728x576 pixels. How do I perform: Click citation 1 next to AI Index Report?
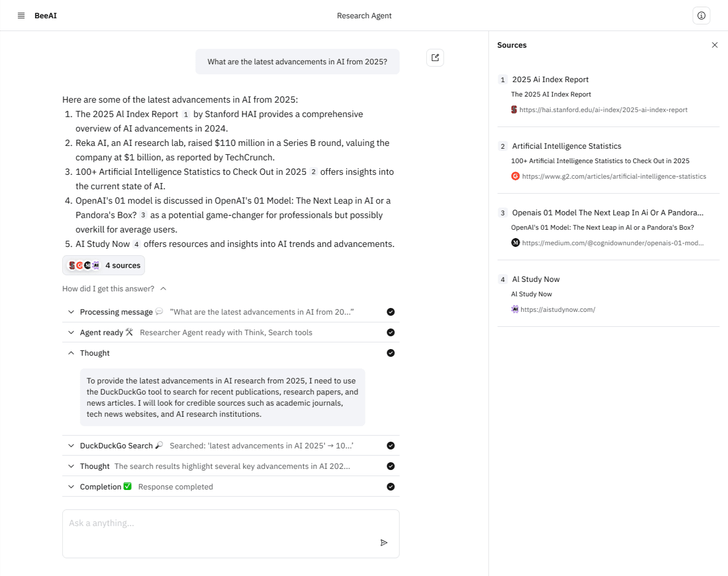186,114
